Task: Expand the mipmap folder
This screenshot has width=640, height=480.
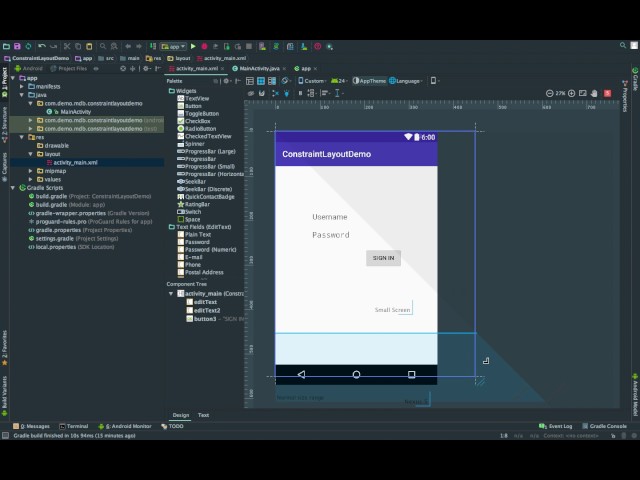Action: (31, 171)
